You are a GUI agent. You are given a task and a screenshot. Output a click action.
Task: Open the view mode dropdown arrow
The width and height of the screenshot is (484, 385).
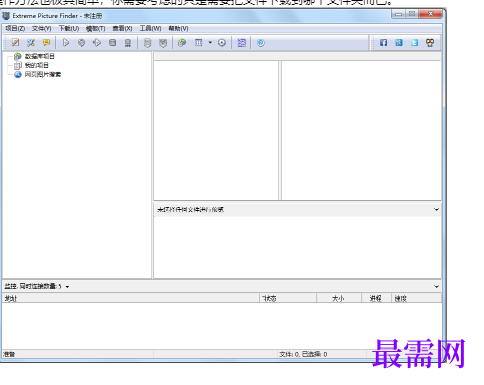(x=210, y=43)
